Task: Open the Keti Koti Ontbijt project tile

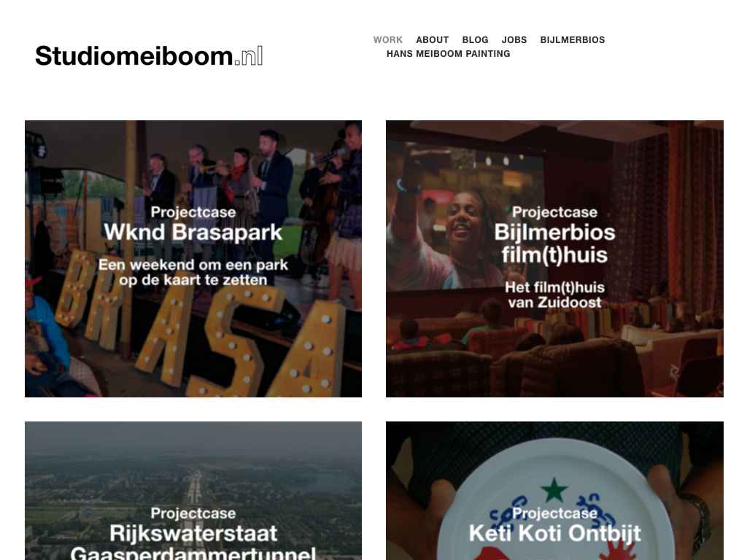Action: (x=554, y=491)
